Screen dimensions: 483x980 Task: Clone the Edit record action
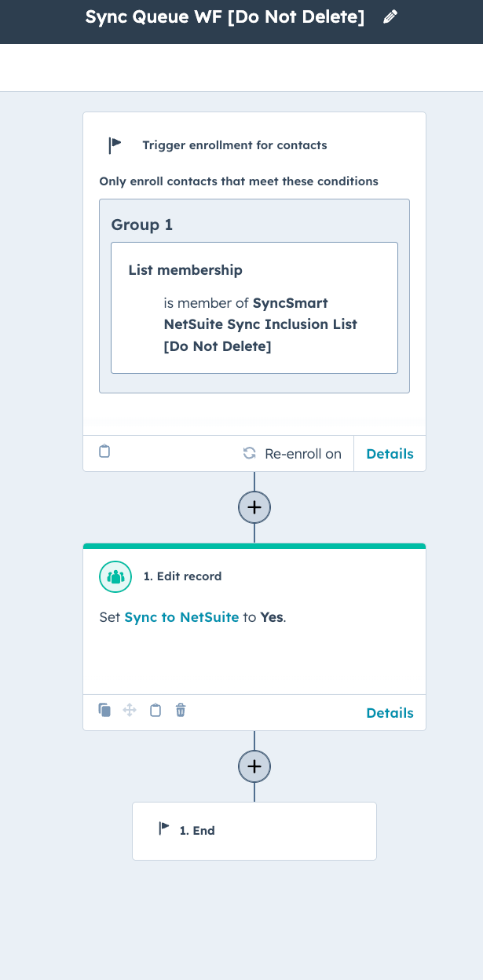104,710
